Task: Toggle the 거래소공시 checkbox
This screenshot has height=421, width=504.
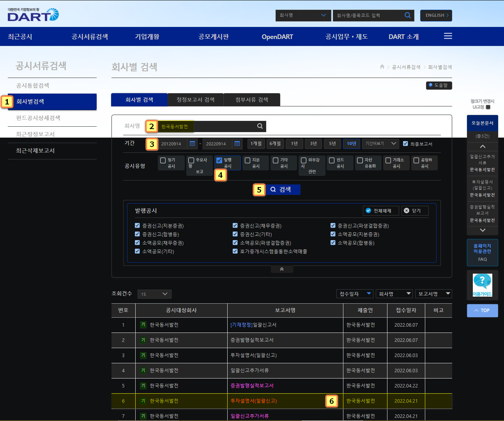Action: 388,160
